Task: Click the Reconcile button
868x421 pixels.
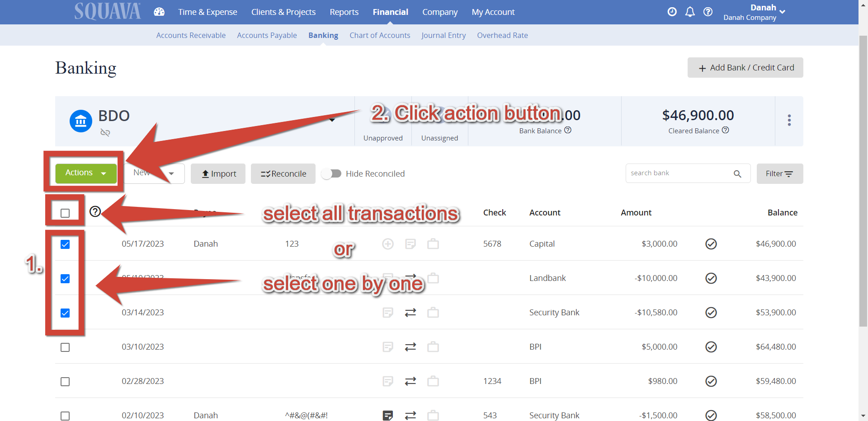Action: (283, 173)
